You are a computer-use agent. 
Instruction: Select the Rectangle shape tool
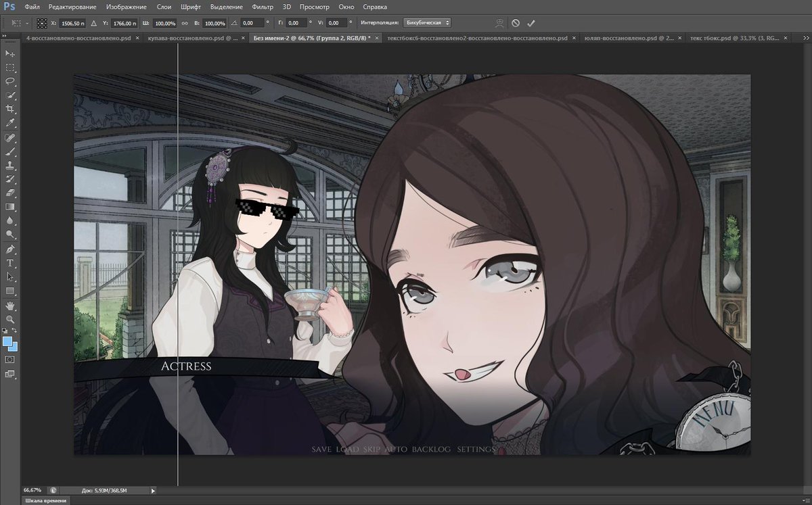pos(10,291)
